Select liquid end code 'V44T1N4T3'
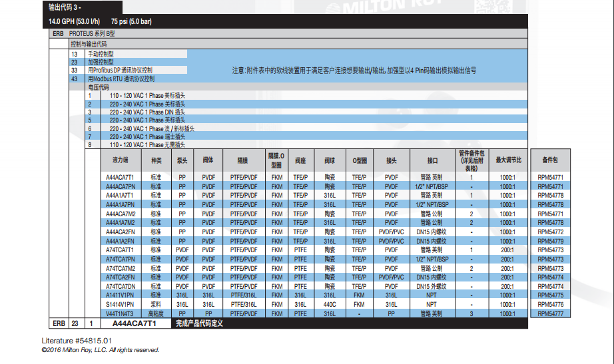614x364 pixels. point(119,314)
